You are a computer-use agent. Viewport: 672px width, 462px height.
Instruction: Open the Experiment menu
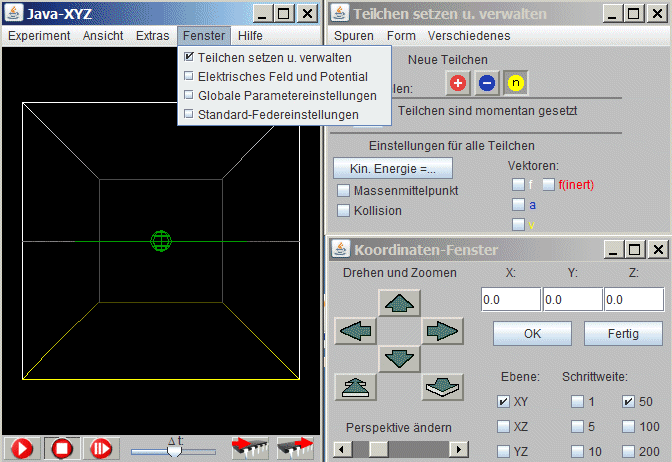(x=39, y=36)
